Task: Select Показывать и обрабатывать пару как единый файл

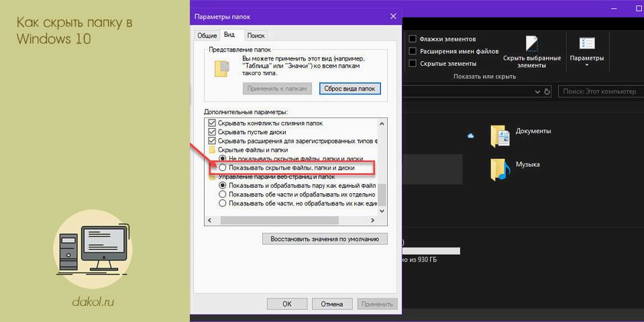Action: (x=222, y=185)
